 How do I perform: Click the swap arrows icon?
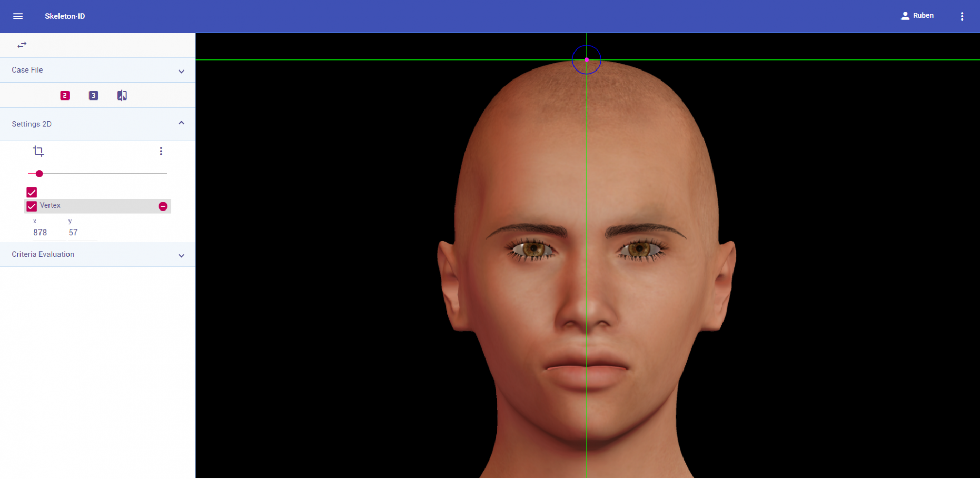coord(22,45)
